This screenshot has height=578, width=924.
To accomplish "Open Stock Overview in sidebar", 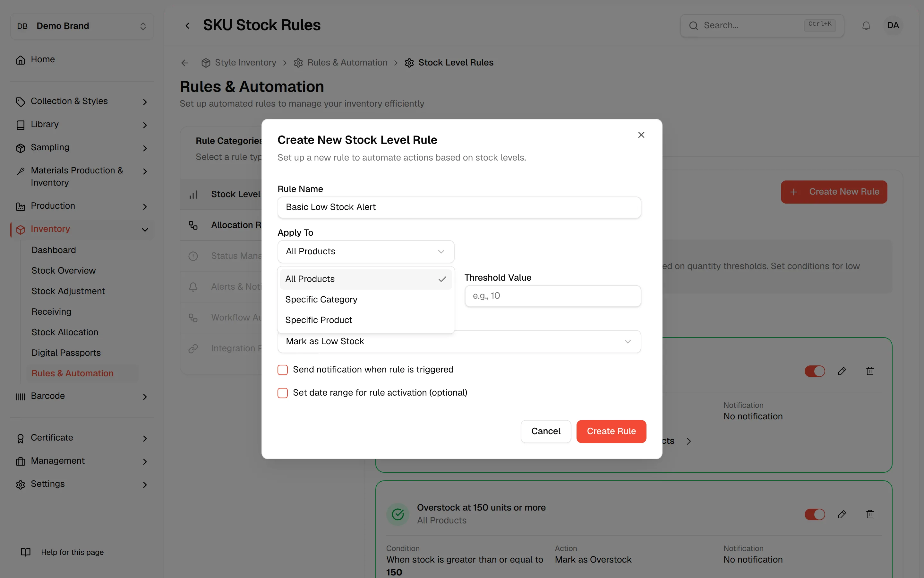I will [64, 271].
